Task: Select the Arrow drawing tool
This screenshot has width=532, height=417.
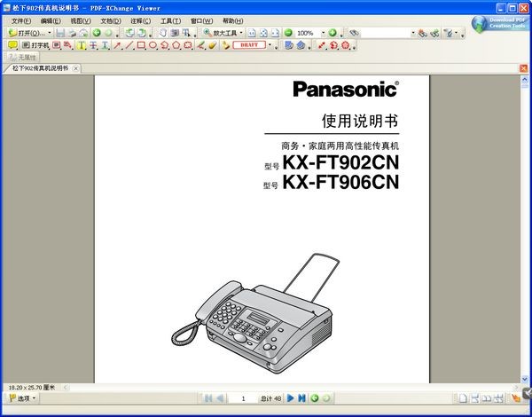Action: [117, 45]
